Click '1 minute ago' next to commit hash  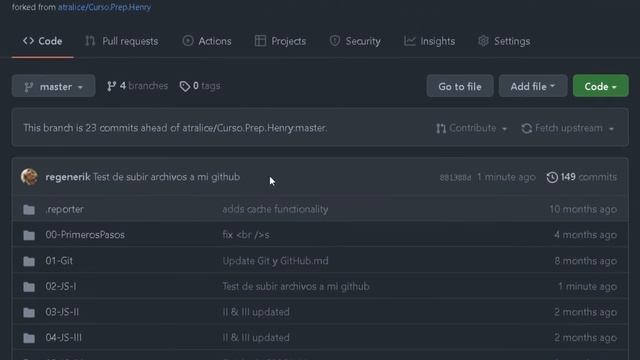point(506,177)
